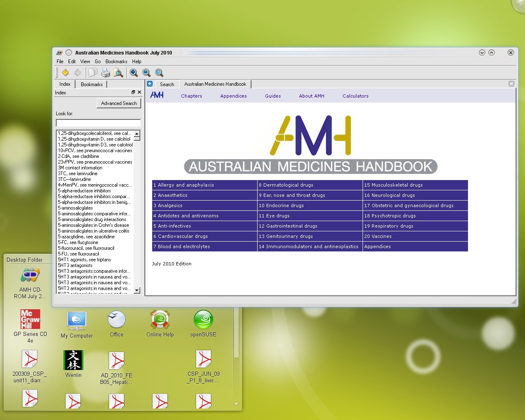This screenshot has width=525, height=420.
Task: Switch to the Bookmarks sidebar tab
Action: point(91,84)
